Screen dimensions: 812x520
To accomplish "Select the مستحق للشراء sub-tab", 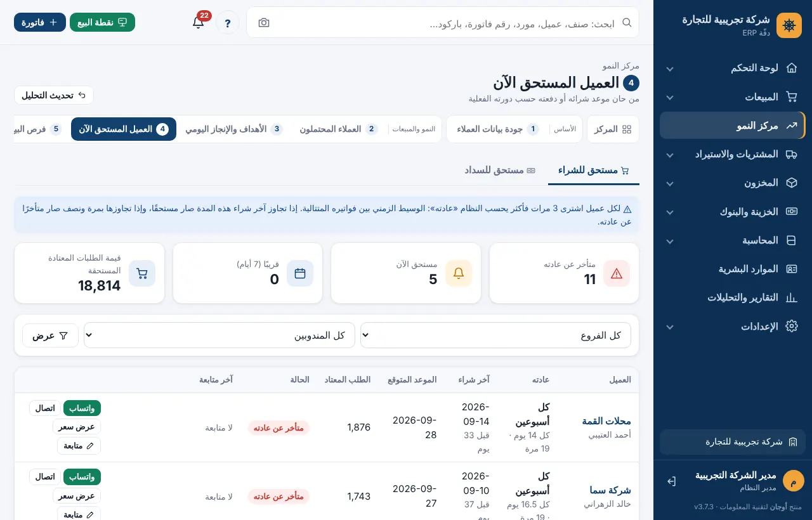I will 594,170.
